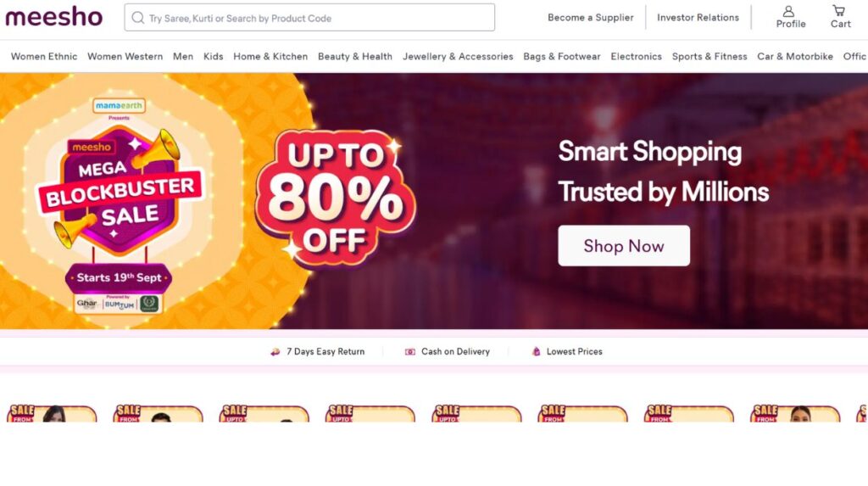Click the 7 Days Easy Return icon
Viewport: 868px width, 486px height.
[275, 352]
